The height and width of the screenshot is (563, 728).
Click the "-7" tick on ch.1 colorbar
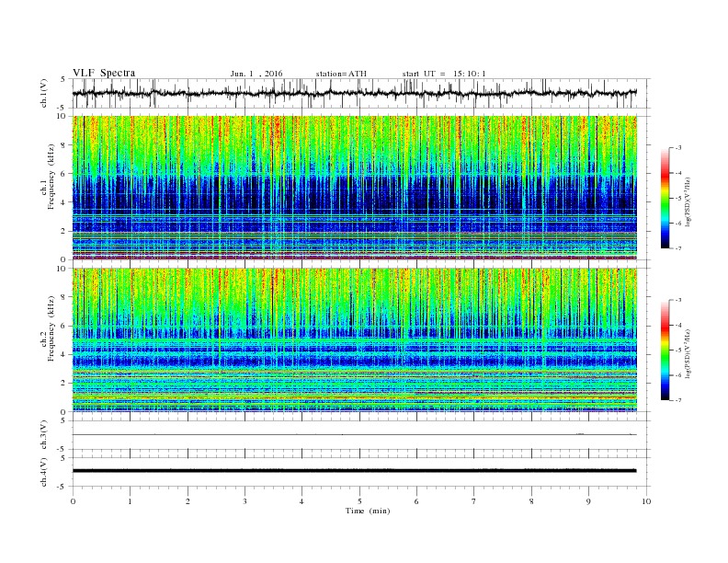pos(677,248)
